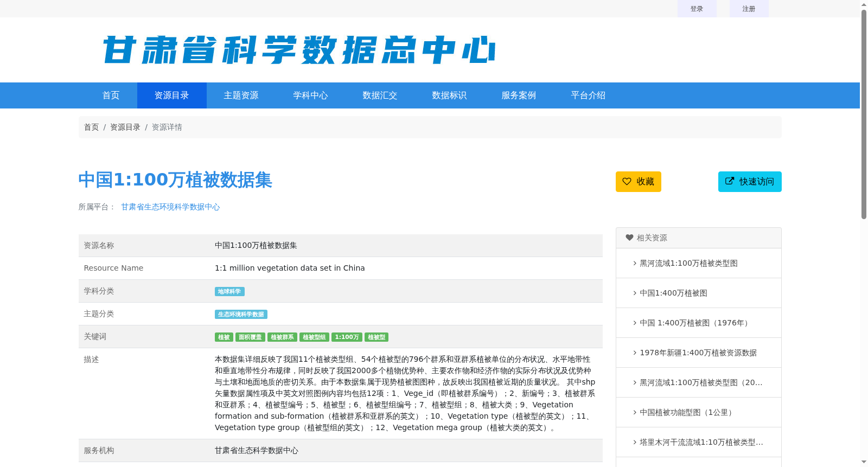
Task: Click the 收藏 favorite button
Action: [639, 182]
